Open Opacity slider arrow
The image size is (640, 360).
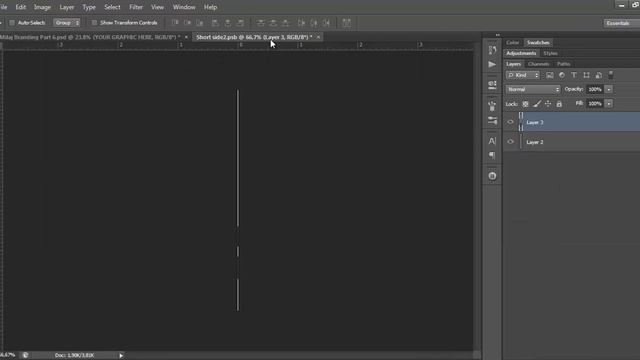[x=609, y=89]
